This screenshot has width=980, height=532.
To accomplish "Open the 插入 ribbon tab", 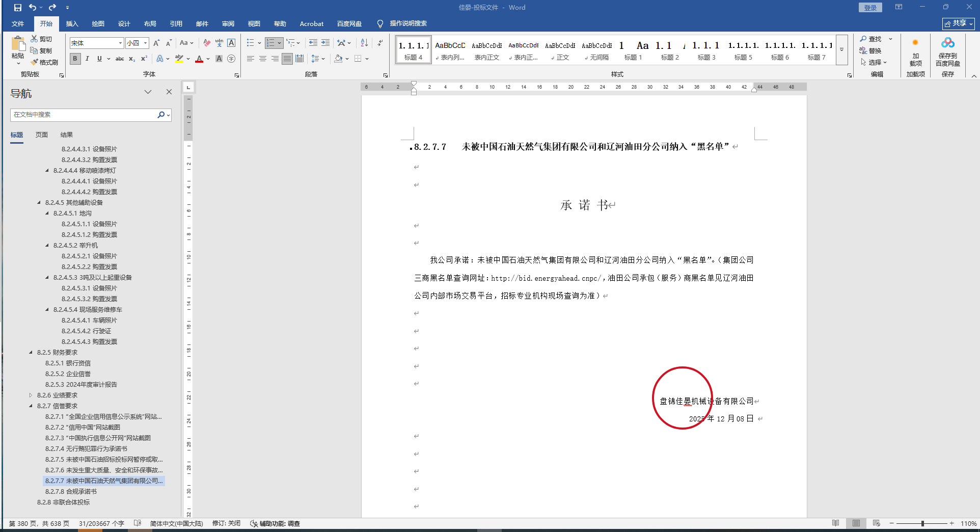I will 72,24.
